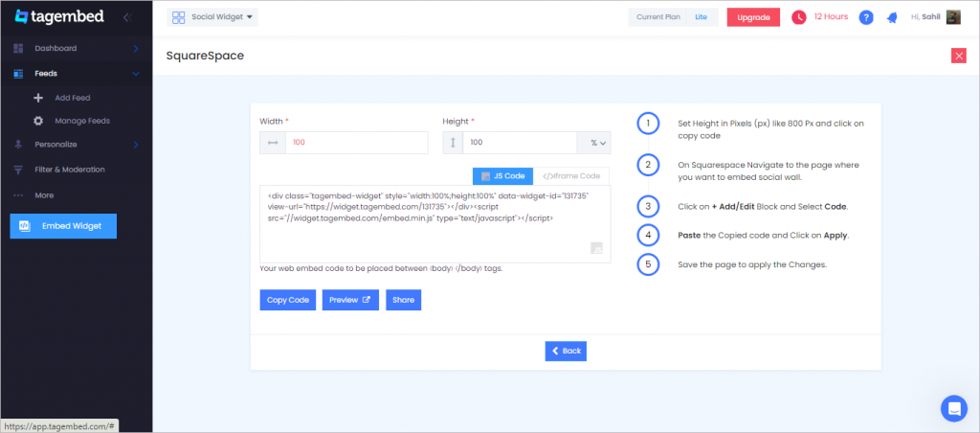This screenshot has height=433, width=980.
Task: Click the JS badge inside code box
Action: coord(597,248)
